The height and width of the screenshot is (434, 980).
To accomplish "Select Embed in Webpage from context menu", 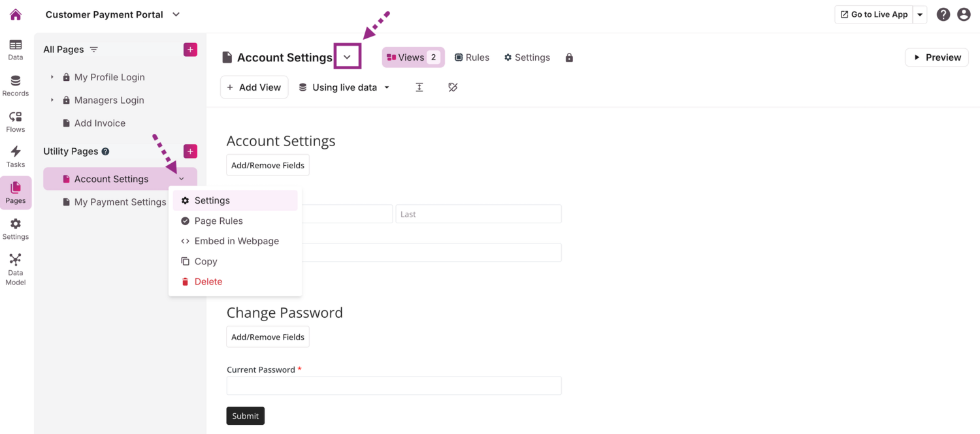I will click(236, 241).
